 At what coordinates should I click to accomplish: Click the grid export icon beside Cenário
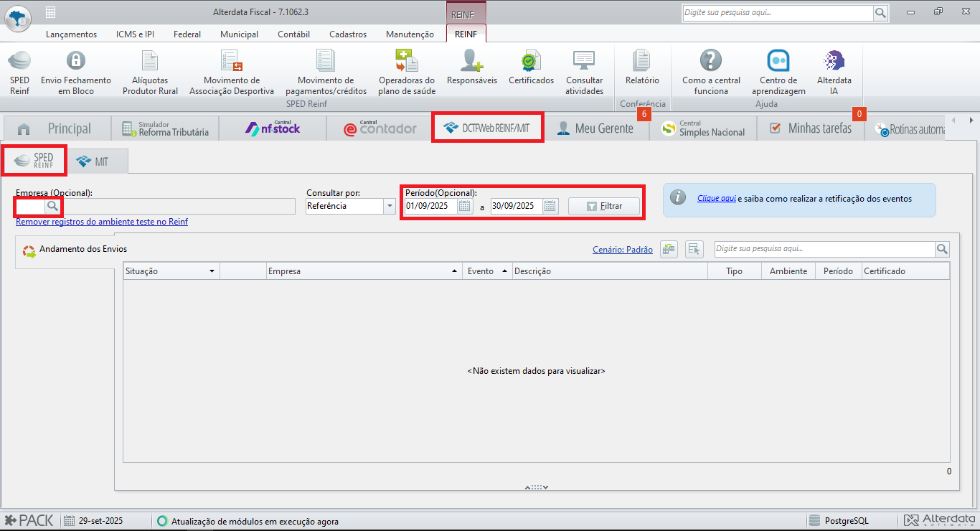click(669, 249)
